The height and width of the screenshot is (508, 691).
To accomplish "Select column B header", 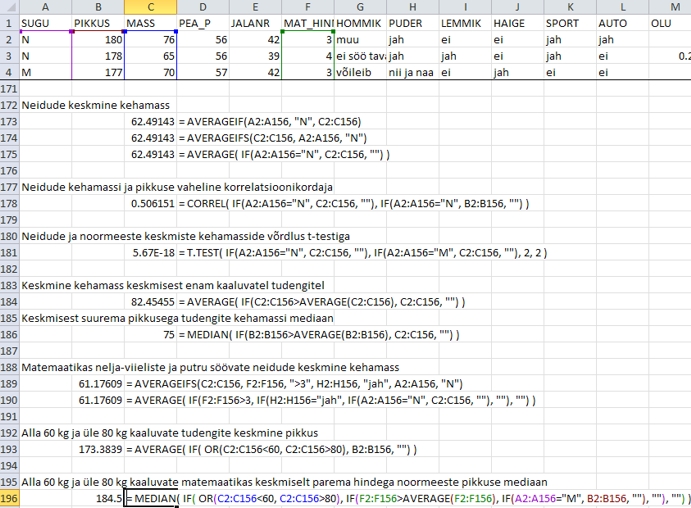I will pos(98,7).
